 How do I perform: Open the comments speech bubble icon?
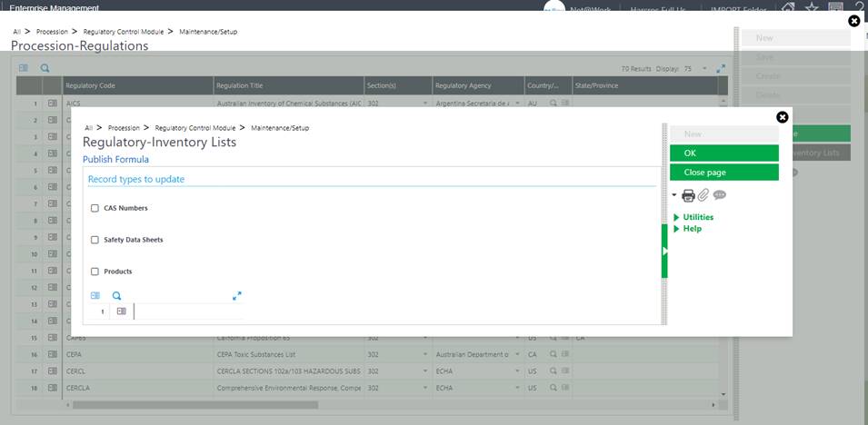click(x=719, y=195)
